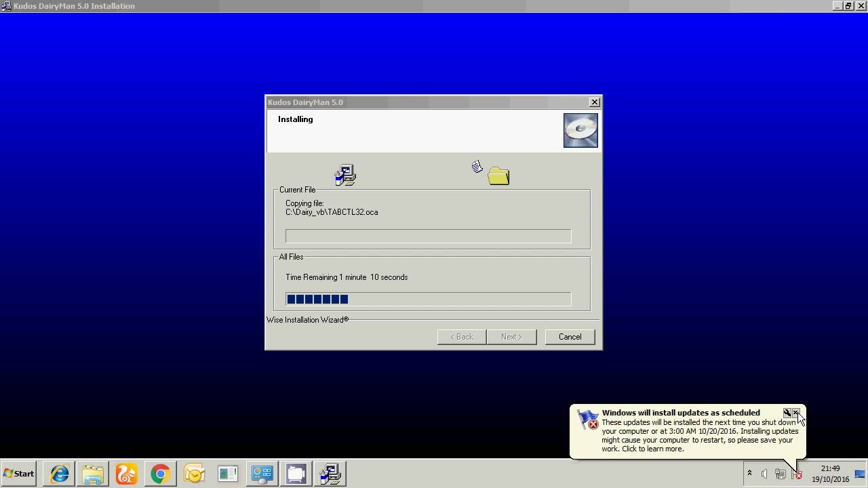868x488 pixels.
Task: Click the update flag icon in balloon
Action: (x=588, y=420)
